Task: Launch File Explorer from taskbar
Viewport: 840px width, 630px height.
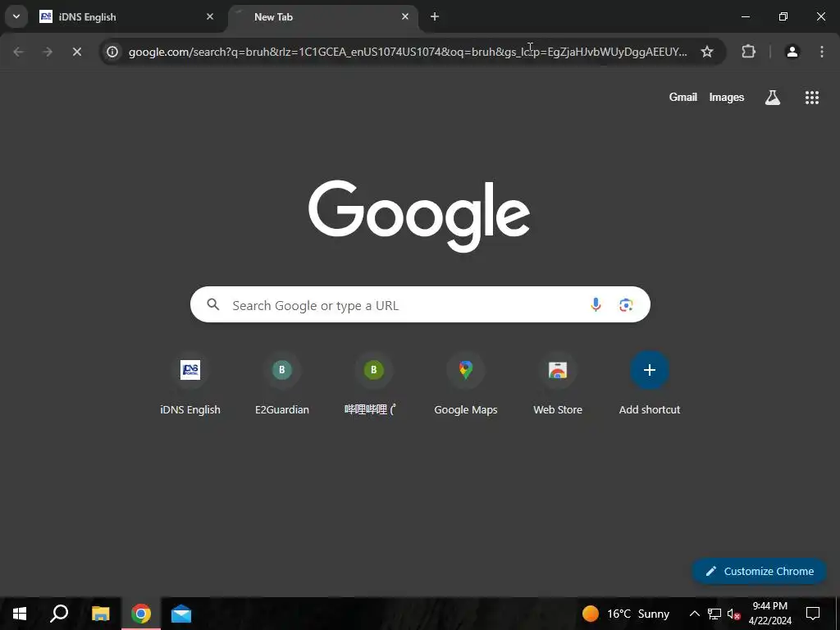Action: click(x=100, y=614)
